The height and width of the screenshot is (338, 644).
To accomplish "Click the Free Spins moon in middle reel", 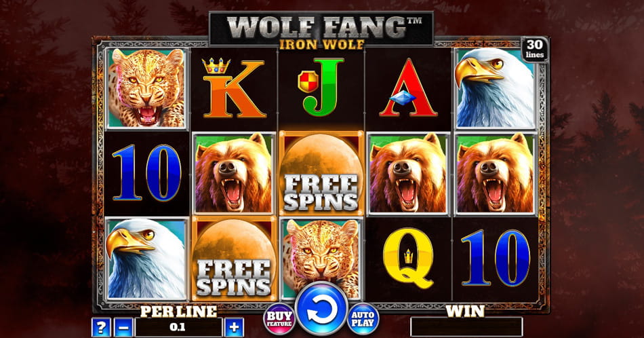I will click(321, 172).
